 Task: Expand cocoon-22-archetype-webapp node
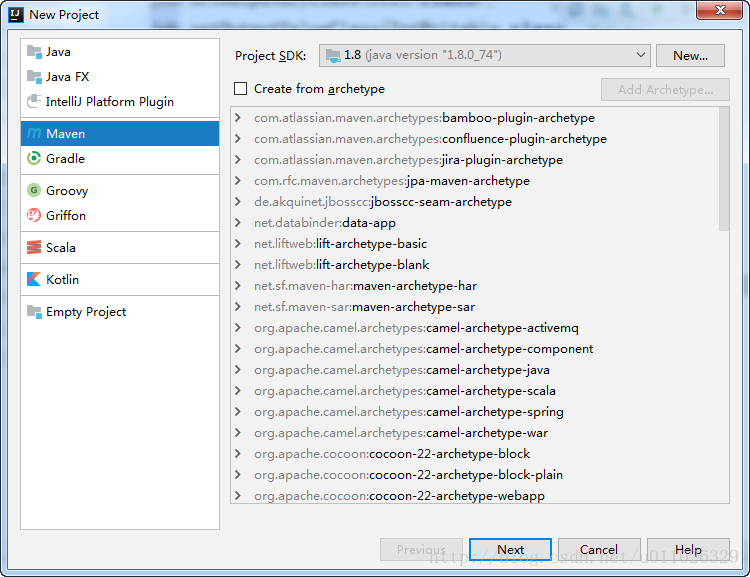[238, 496]
